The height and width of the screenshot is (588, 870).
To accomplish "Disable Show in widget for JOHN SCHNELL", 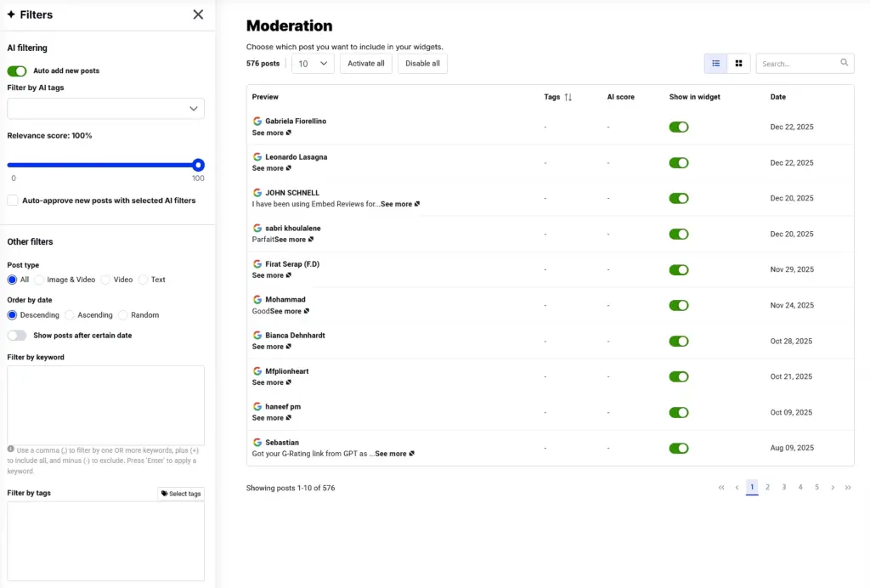I will [x=678, y=198].
